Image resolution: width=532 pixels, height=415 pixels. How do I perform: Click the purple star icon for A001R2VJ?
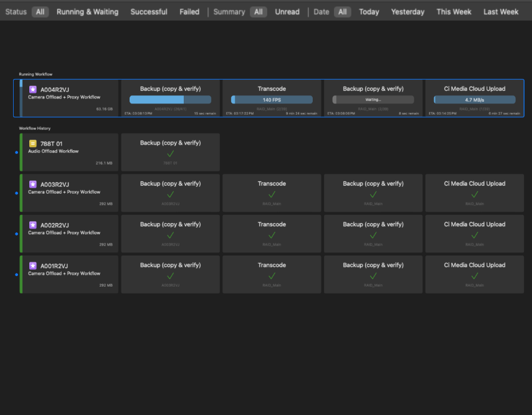tap(33, 265)
